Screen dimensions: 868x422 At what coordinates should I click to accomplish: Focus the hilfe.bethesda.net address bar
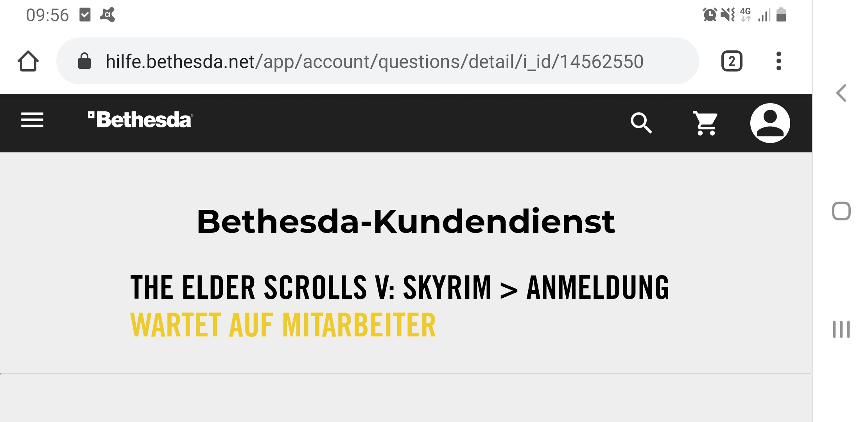pyautogui.click(x=374, y=61)
